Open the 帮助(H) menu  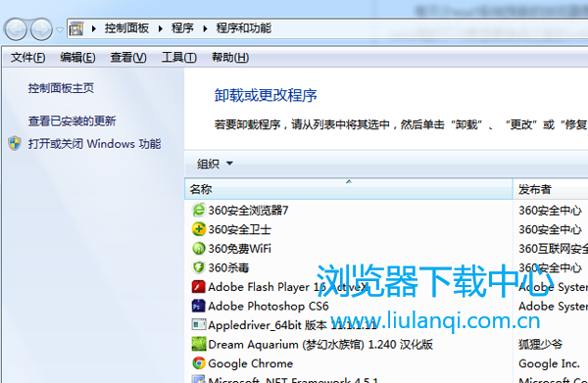pos(230,58)
